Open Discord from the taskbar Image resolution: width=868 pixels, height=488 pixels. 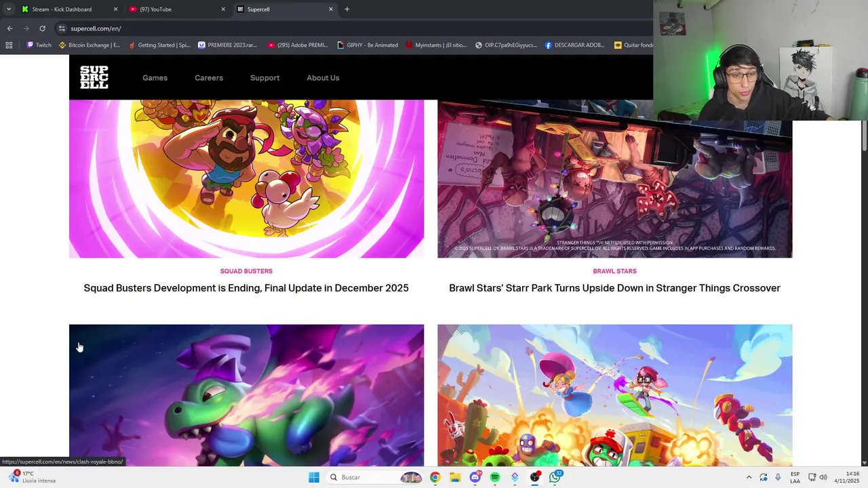click(475, 477)
